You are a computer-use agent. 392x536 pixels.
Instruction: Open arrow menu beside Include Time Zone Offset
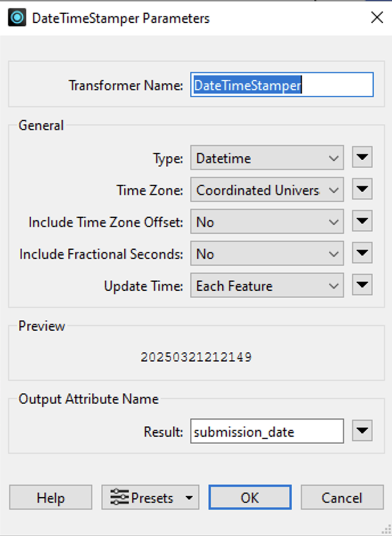coord(362,221)
